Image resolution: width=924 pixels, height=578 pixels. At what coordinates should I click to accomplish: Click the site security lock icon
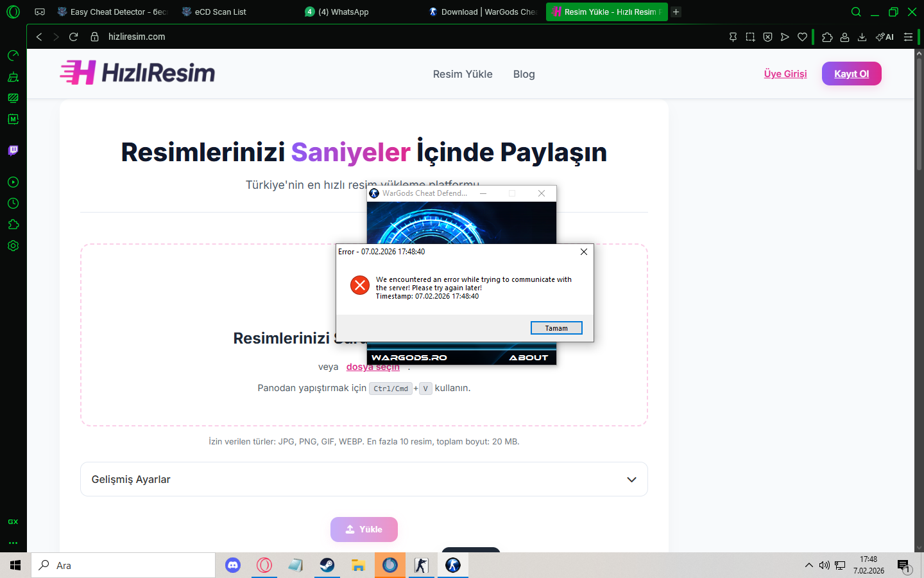click(95, 37)
